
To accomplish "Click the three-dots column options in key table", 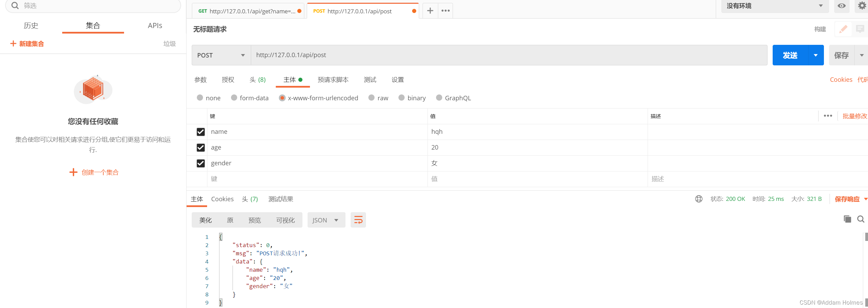I will [x=828, y=116].
